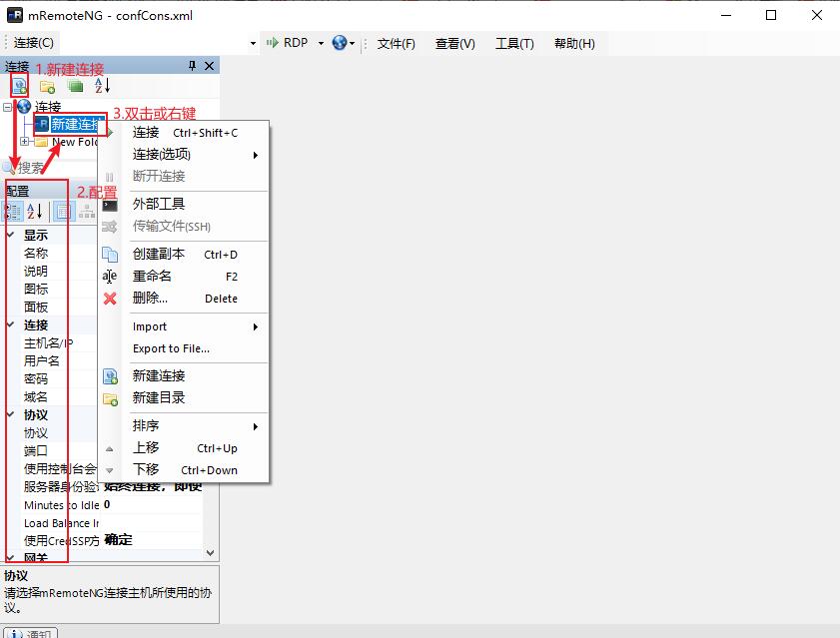Choose 上移 with the up triangle icon

(183, 448)
